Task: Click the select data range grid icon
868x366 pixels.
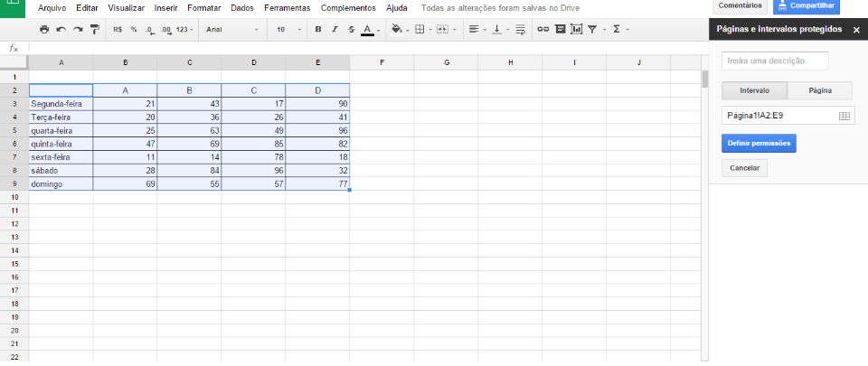Action: [x=844, y=116]
